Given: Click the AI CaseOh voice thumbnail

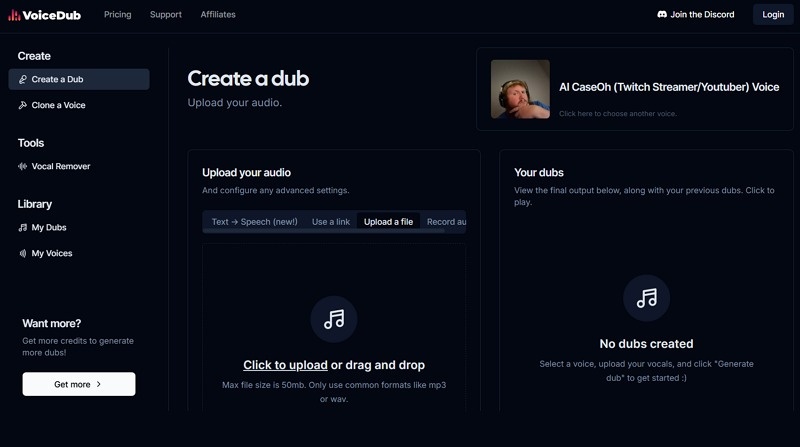Looking at the screenshot, I should point(520,89).
